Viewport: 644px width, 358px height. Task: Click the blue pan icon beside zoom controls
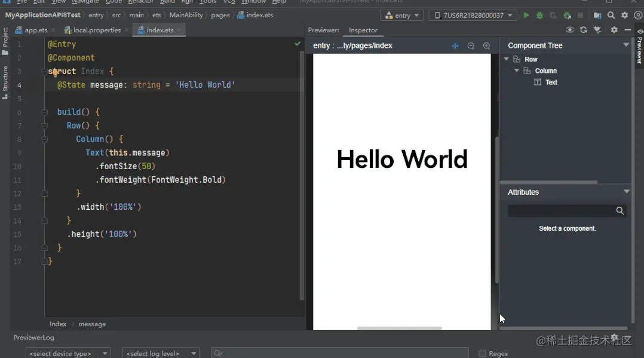tap(455, 46)
